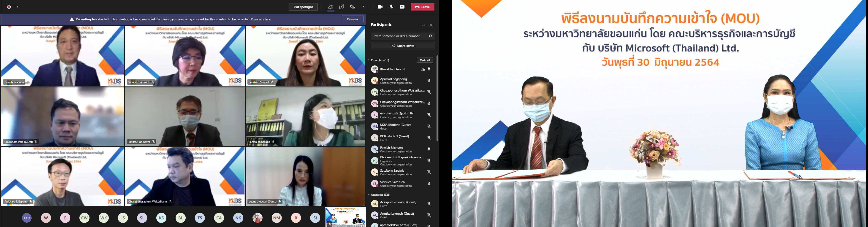The height and width of the screenshot is (227, 868).
Task: Click the SI participant avatar in bottom strip
Action: click(315, 218)
